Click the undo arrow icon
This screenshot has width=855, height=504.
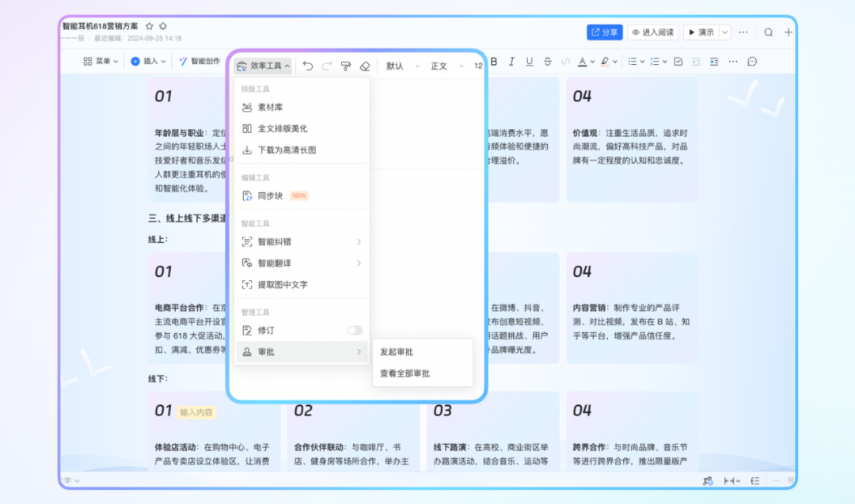308,66
